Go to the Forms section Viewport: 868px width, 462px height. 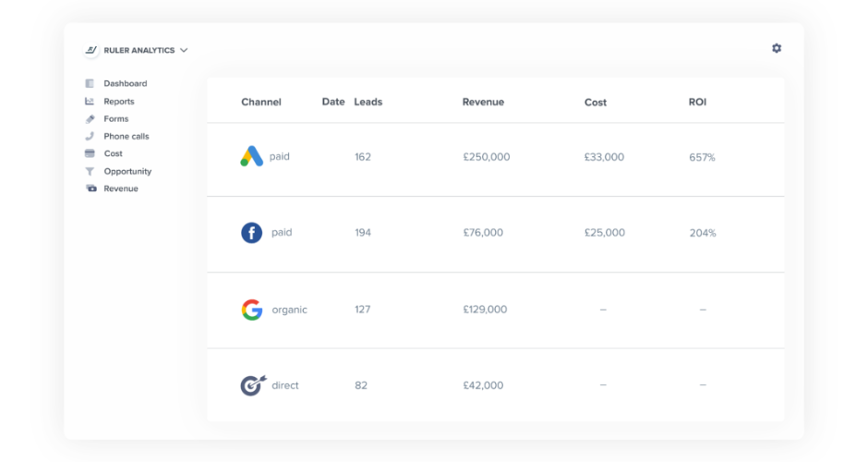116,119
